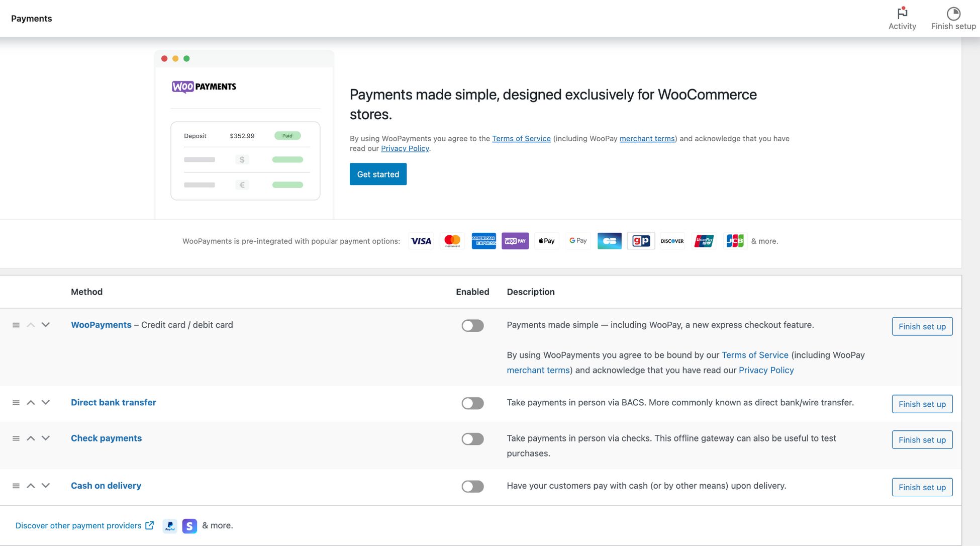Move Direct bank transfer up
Image resolution: width=980 pixels, height=546 pixels.
pyautogui.click(x=31, y=402)
